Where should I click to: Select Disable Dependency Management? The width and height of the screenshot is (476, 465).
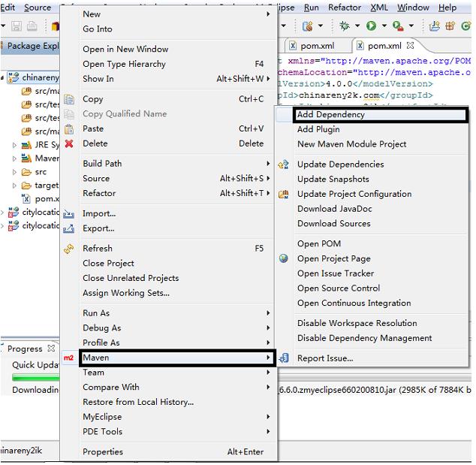coord(372,338)
